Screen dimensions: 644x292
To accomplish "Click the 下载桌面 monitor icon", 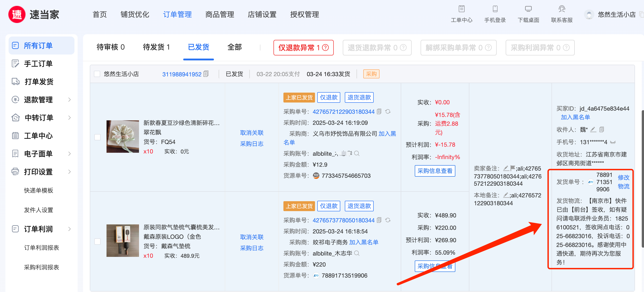I will [x=528, y=9].
